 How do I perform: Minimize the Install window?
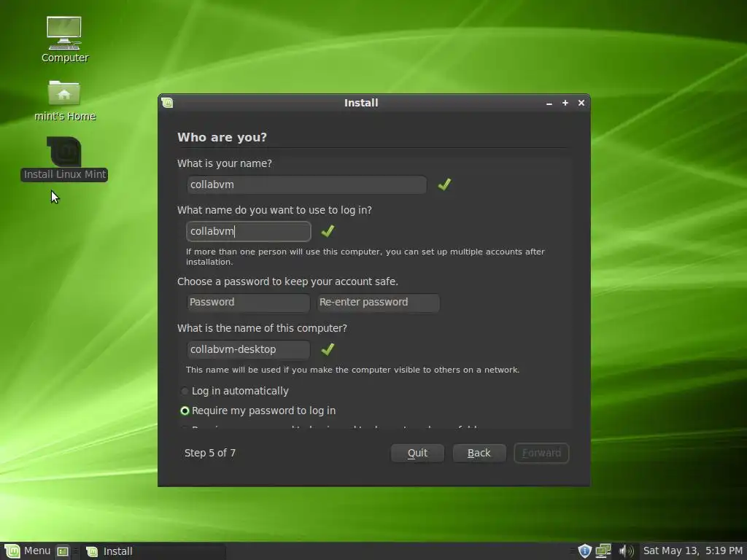(x=549, y=103)
